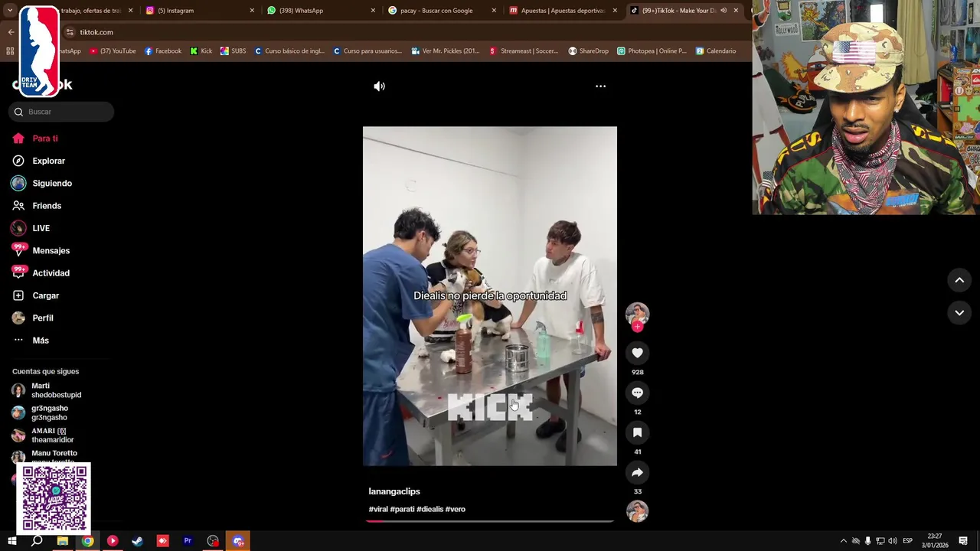The height and width of the screenshot is (551, 980).
Task: Open the Calendario bookmark
Action: click(x=716, y=51)
